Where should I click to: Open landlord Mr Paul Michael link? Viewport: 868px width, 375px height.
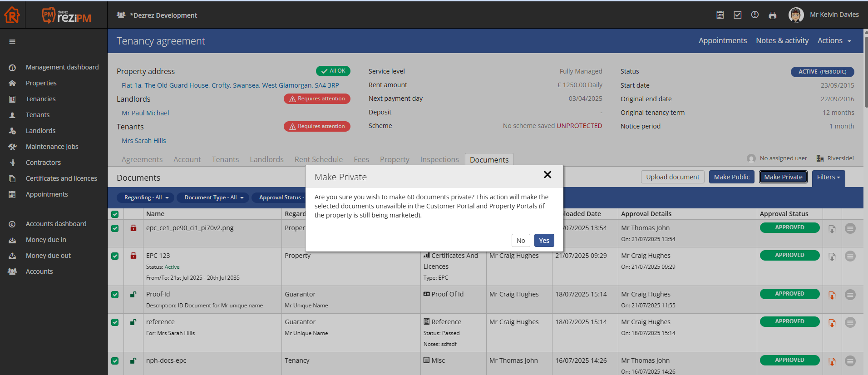[145, 113]
